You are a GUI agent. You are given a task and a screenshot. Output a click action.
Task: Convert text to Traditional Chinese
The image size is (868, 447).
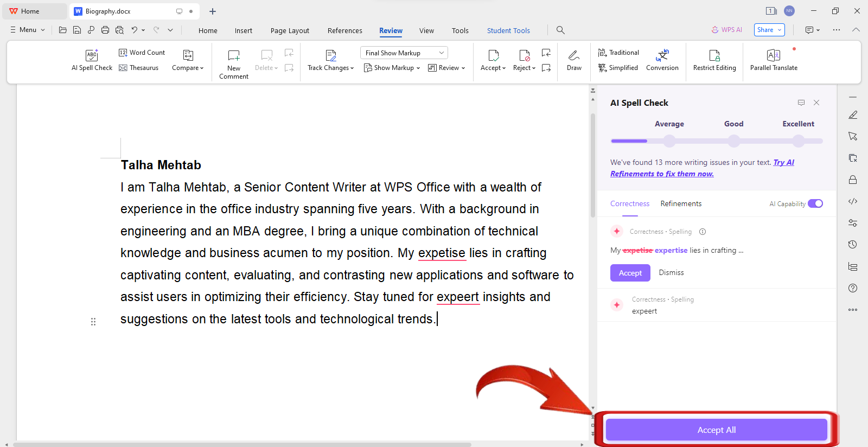pos(618,53)
